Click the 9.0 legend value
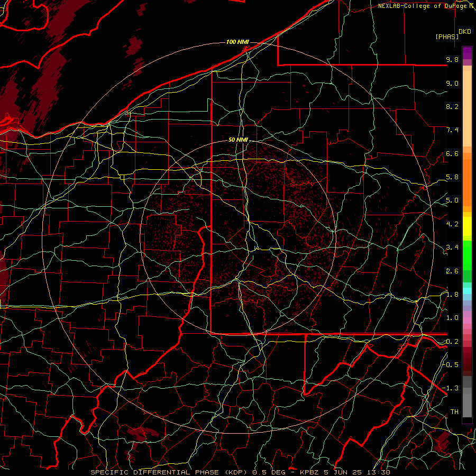Viewport: 476px width, 476px height. click(x=452, y=83)
